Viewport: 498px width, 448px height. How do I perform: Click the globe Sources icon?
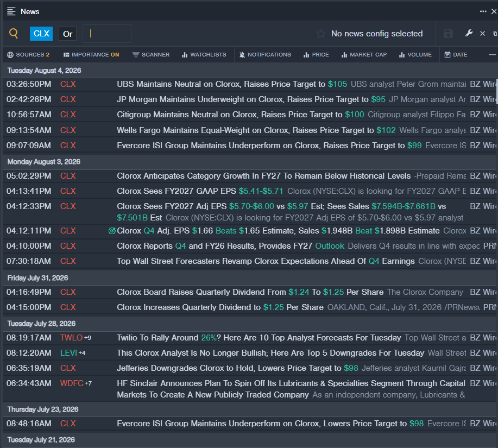point(10,55)
